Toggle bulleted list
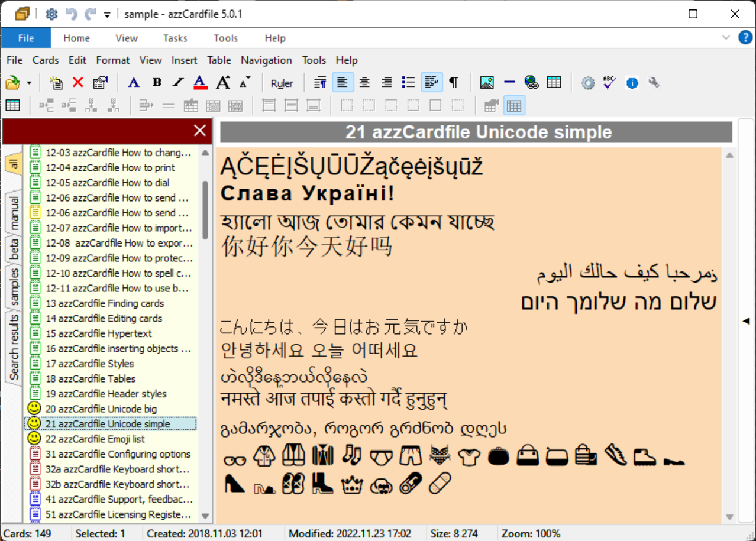 pos(409,83)
